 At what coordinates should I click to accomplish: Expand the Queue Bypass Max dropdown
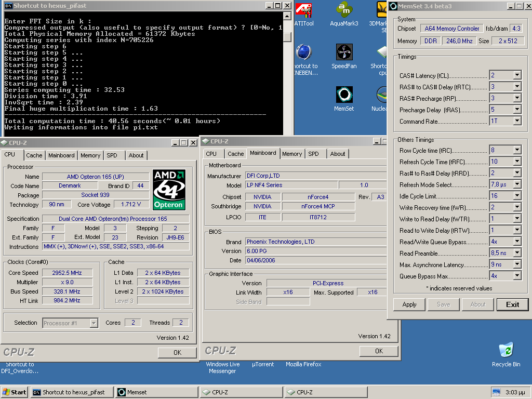point(517,276)
